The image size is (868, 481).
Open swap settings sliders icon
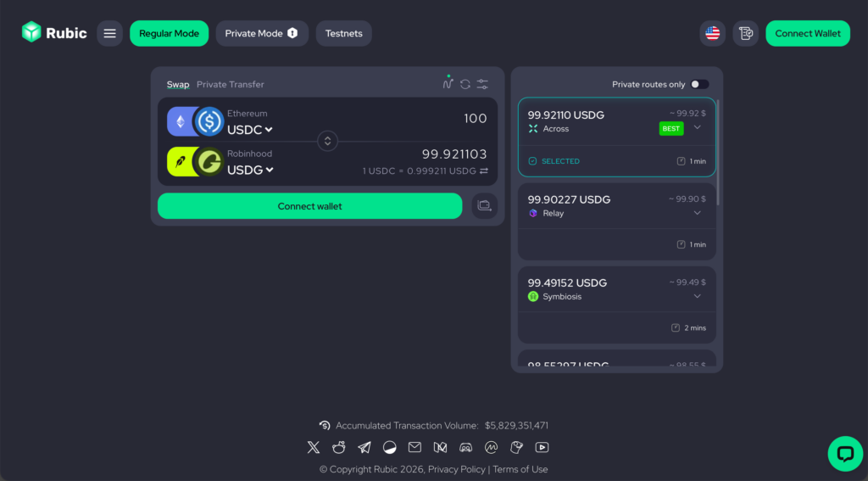482,84
